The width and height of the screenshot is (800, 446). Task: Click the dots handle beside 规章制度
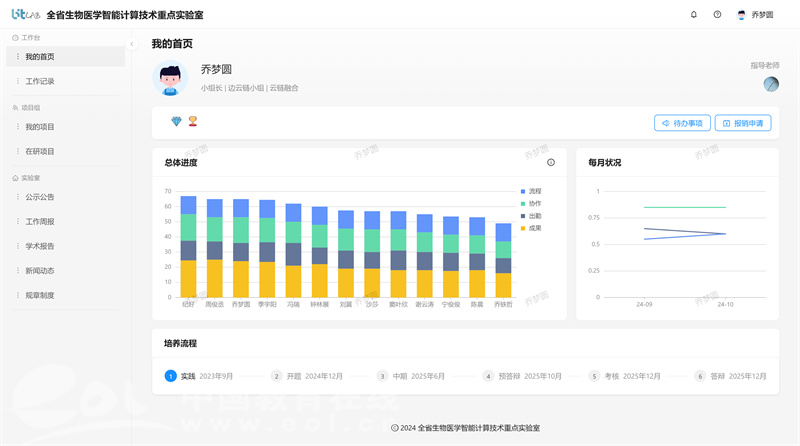(x=18, y=295)
